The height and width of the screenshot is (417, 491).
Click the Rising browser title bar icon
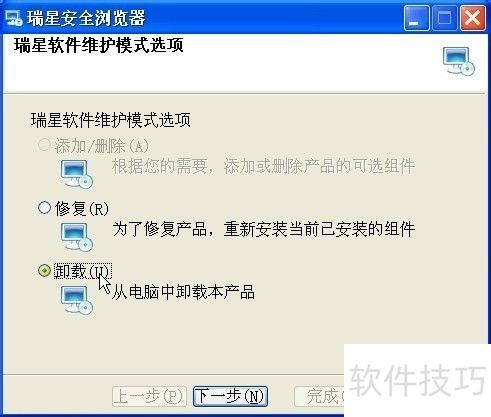tap(13, 18)
